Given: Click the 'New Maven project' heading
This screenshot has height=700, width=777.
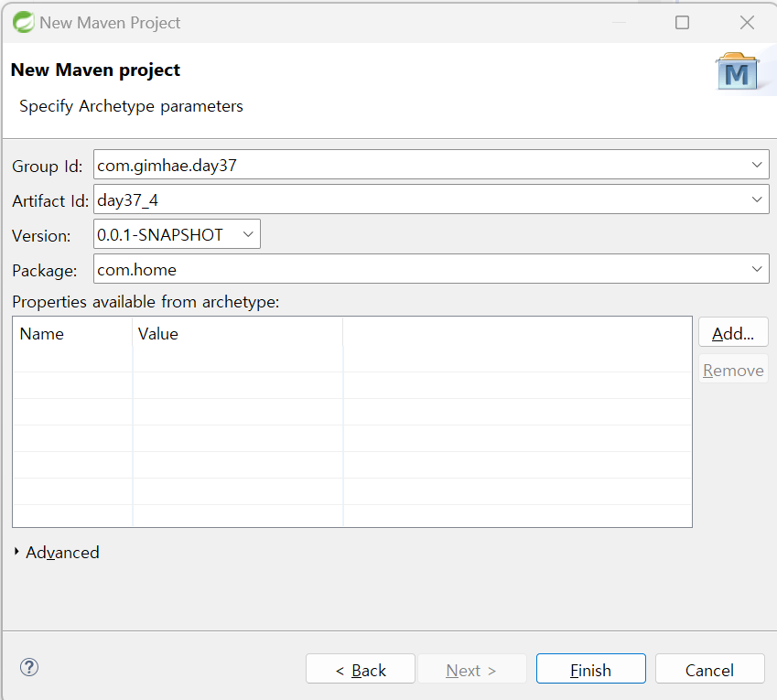Looking at the screenshot, I should pos(95,70).
